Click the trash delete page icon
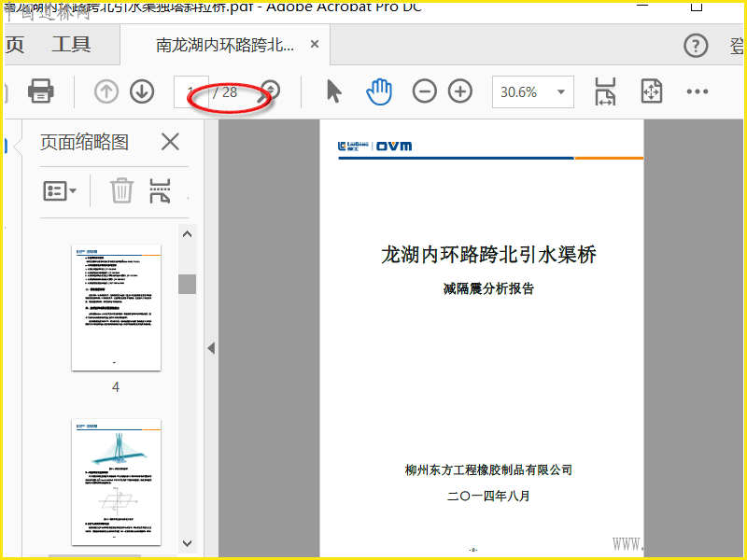The height and width of the screenshot is (560, 747). [122, 190]
